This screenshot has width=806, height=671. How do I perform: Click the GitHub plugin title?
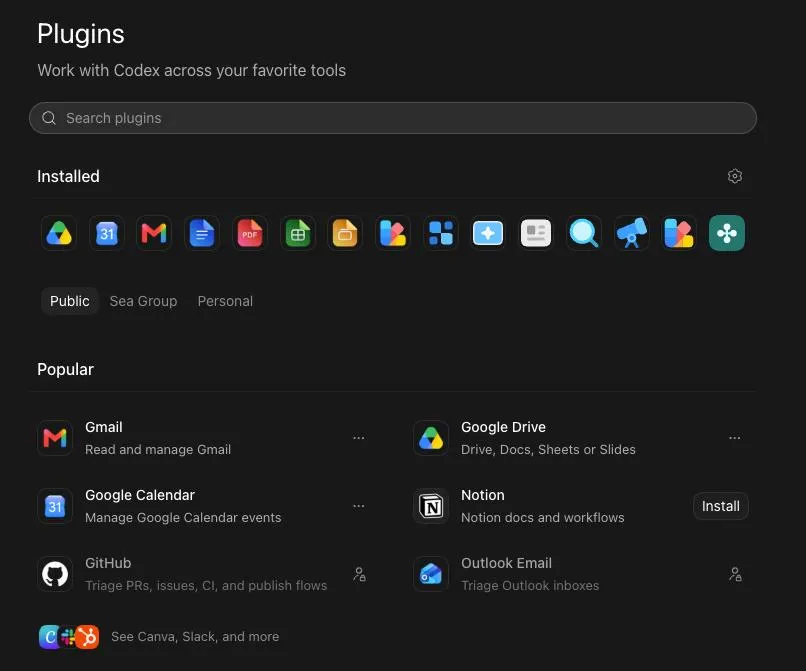(x=108, y=563)
